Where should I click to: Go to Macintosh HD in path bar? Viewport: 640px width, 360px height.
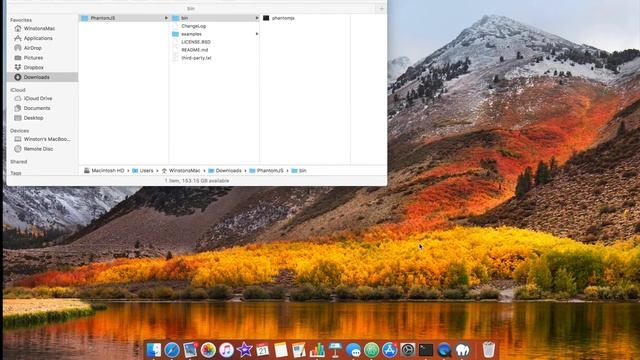coord(104,171)
